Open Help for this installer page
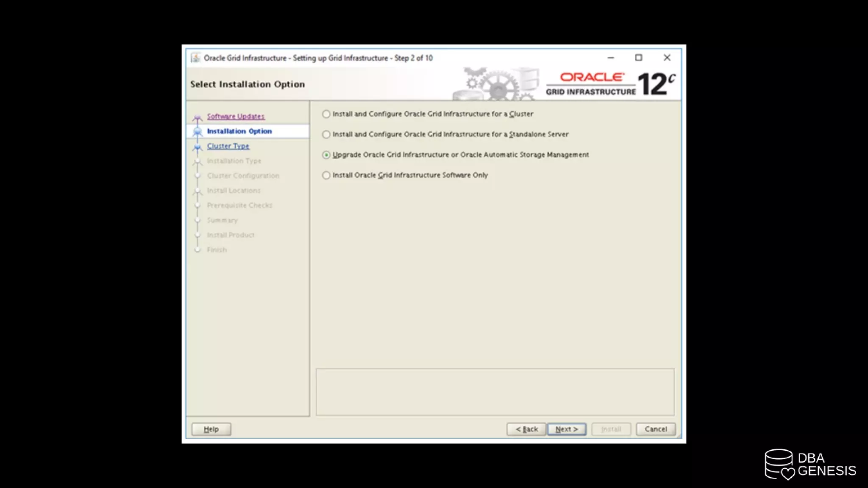The width and height of the screenshot is (868, 488). pos(211,429)
